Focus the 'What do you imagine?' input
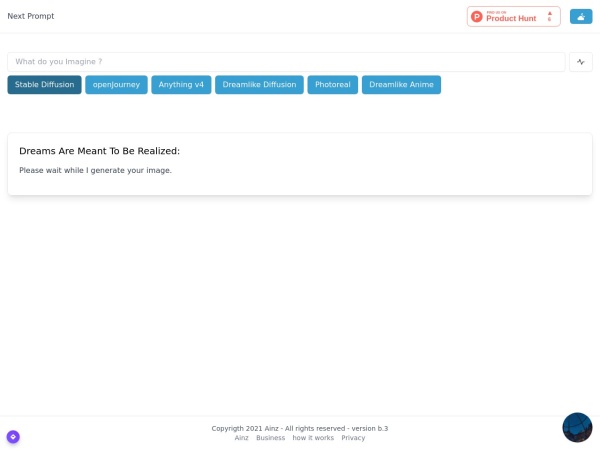Screen dimensions: 600x450 click(286, 62)
